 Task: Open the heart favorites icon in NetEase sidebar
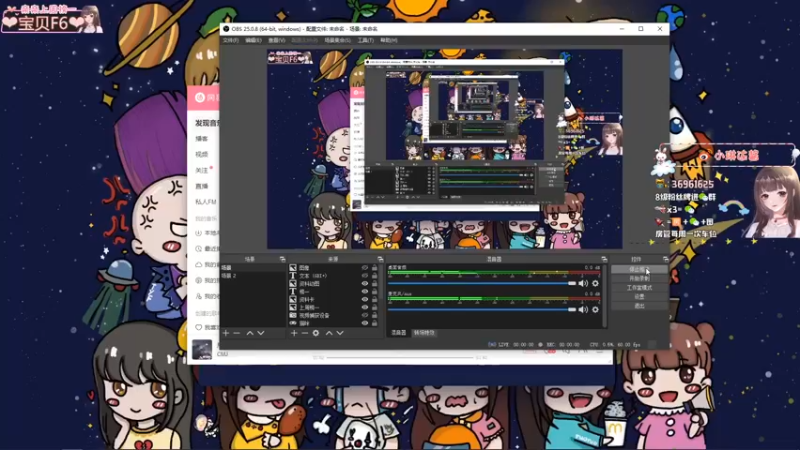click(x=198, y=328)
